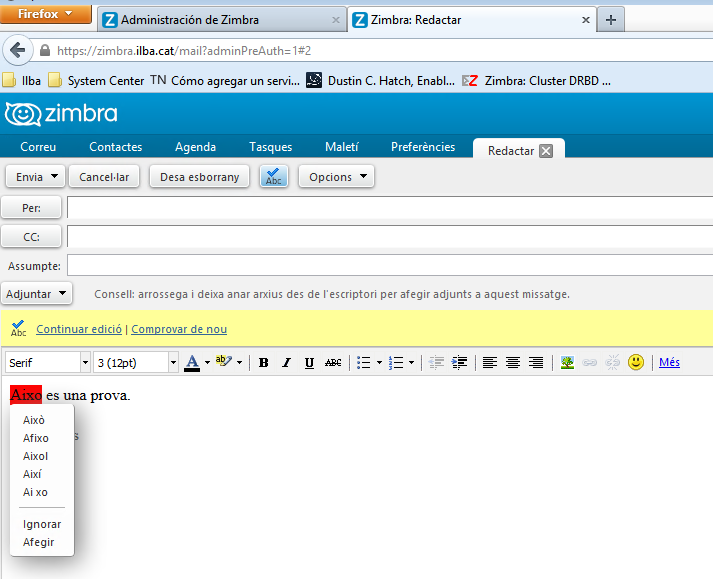Expand the numbered list style arrow
Image resolution: width=713 pixels, height=579 pixels.
411,363
